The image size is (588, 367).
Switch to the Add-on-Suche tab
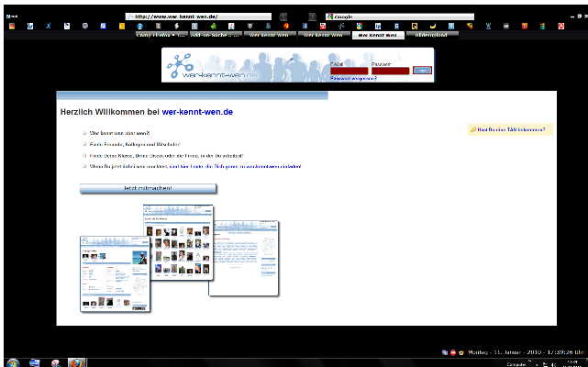coord(216,35)
